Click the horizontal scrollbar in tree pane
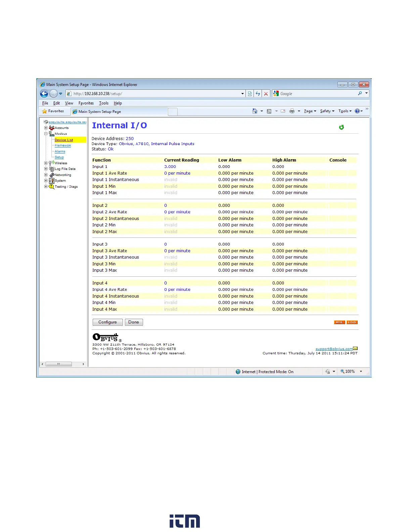Screen dimensions: 411x532 (x=59, y=364)
